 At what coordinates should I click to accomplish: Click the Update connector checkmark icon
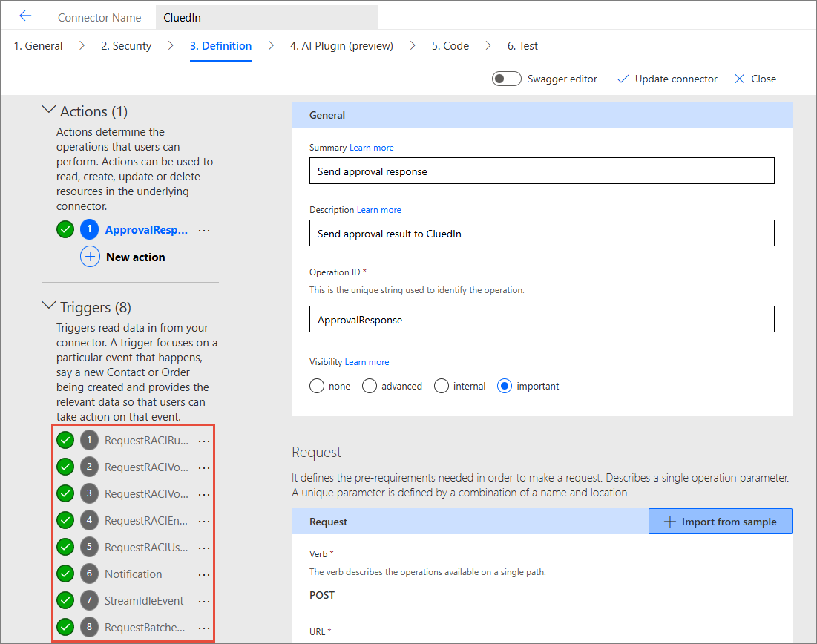(x=623, y=79)
